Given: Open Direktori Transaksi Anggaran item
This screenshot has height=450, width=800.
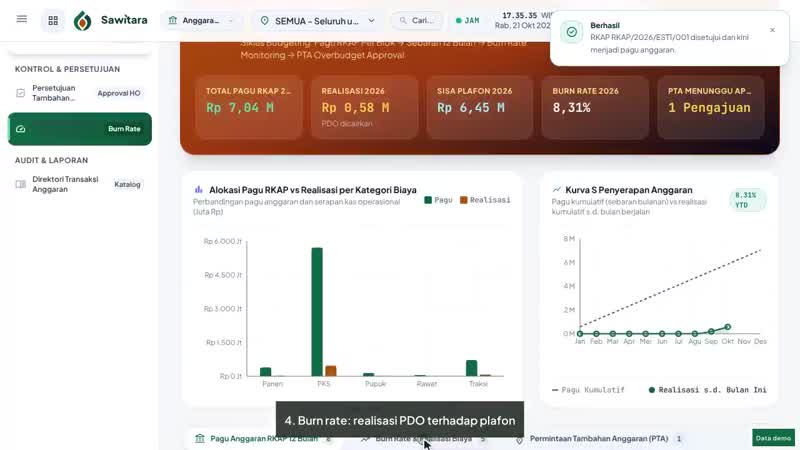Looking at the screenshot, I should click(80, 184).
